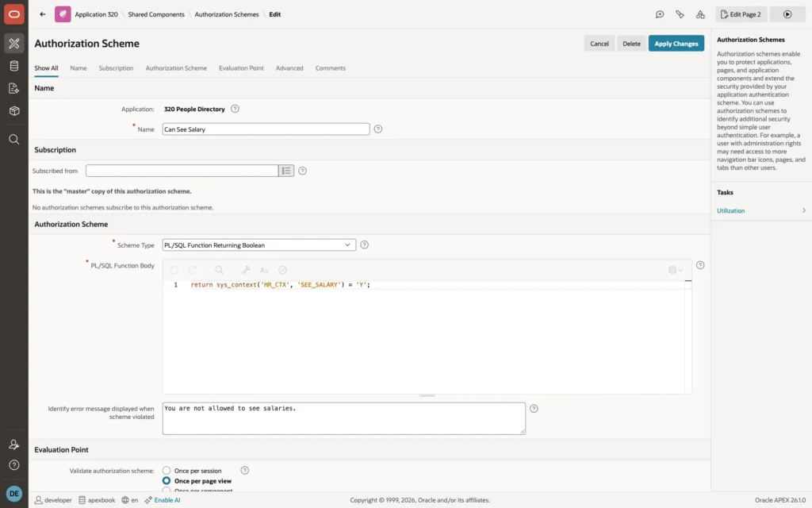Open the developer tools flashlight icon
The height and width of the screenshot is (508, 812).
click(x=680, y=14)
